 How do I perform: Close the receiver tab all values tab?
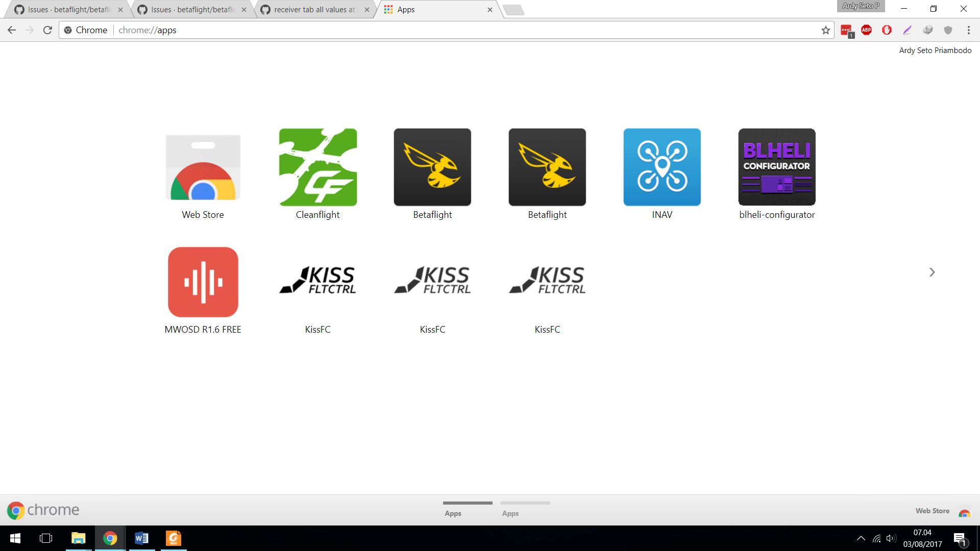point(367,10)
